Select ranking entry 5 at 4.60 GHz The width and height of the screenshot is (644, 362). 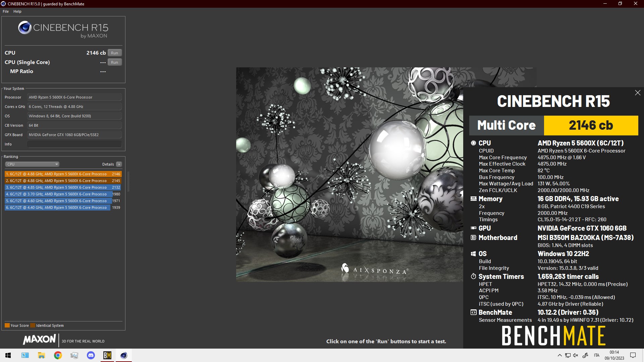tap(63, 201)
